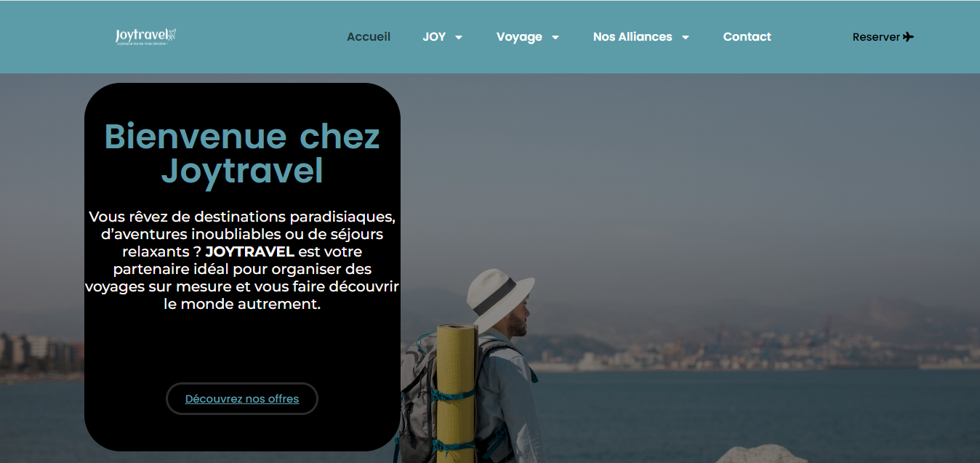Click the Reserver link text
980x463 pixels.
point(876,37)
